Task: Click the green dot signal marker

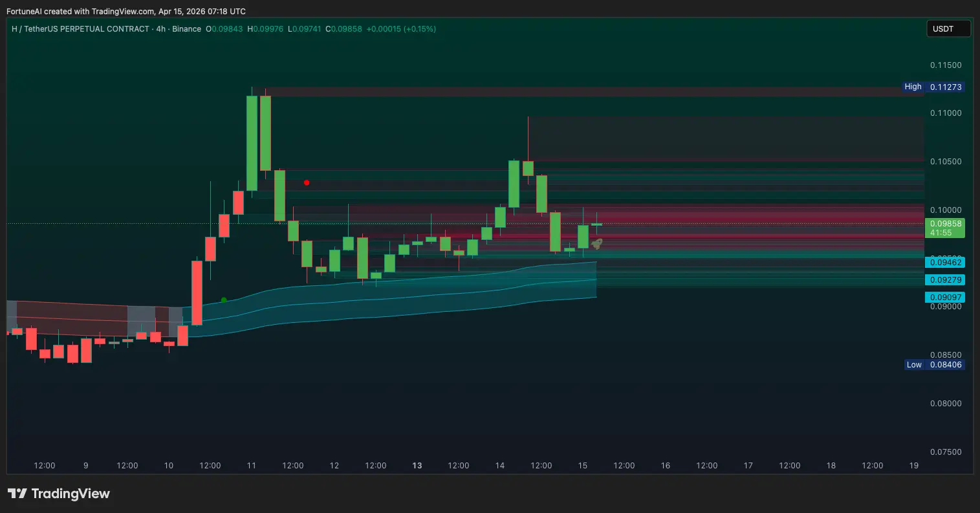Action: click(224, 300)
